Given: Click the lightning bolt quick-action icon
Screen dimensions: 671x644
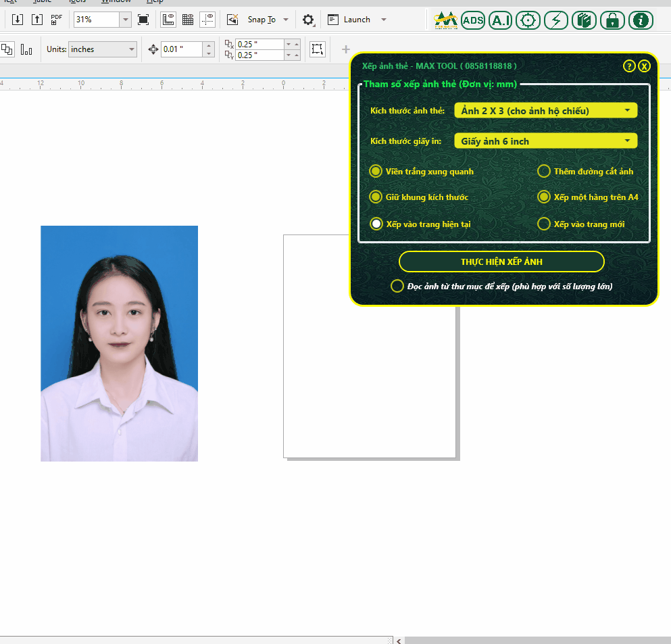Looking at the screenshot, I should (x=556, y=20).
